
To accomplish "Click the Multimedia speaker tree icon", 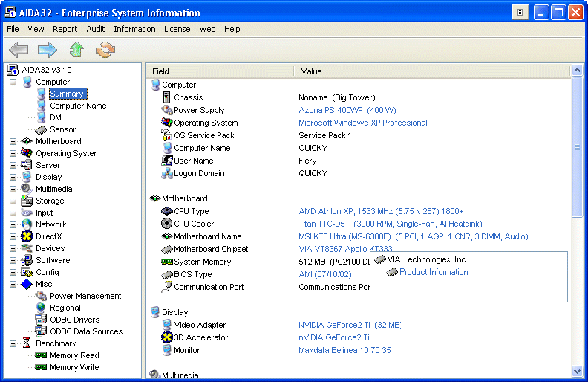I will pyautogui.click(x=27, y=189).
